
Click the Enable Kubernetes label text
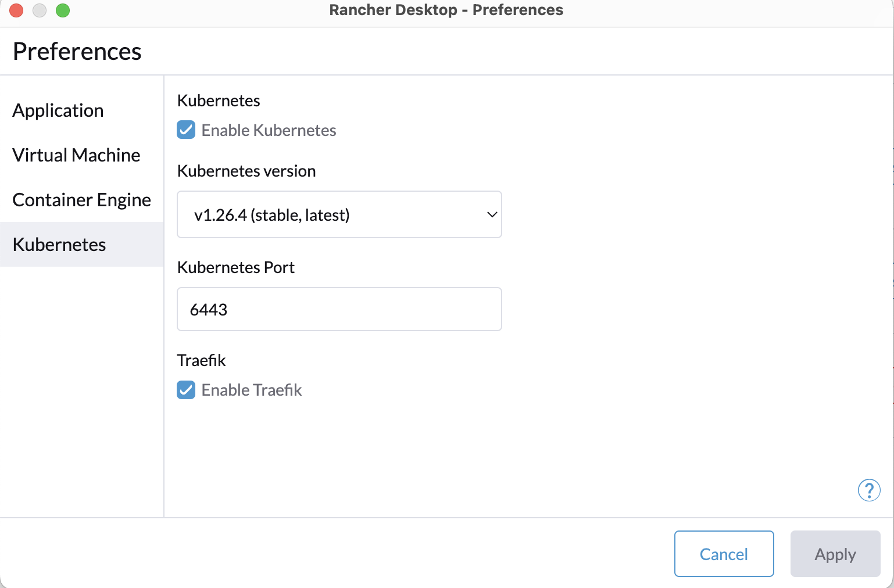pos(269,130)
